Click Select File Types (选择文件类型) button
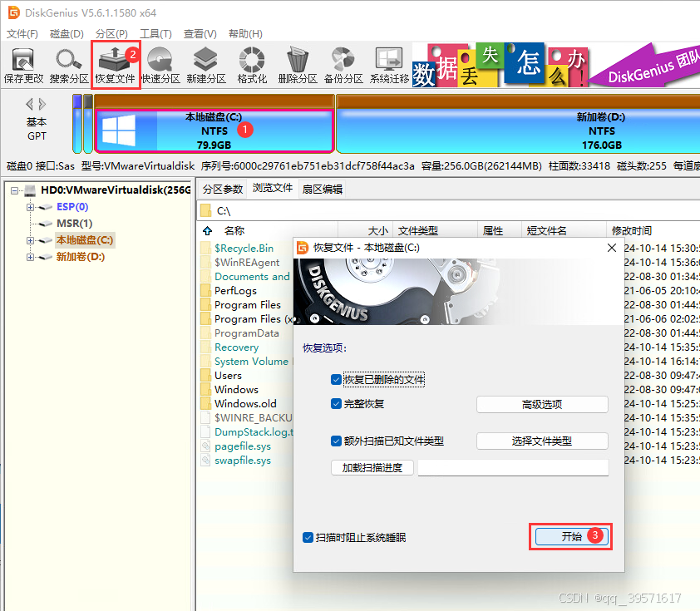Image resolution: width=700 pixels, height=611 pixels. 542,441
